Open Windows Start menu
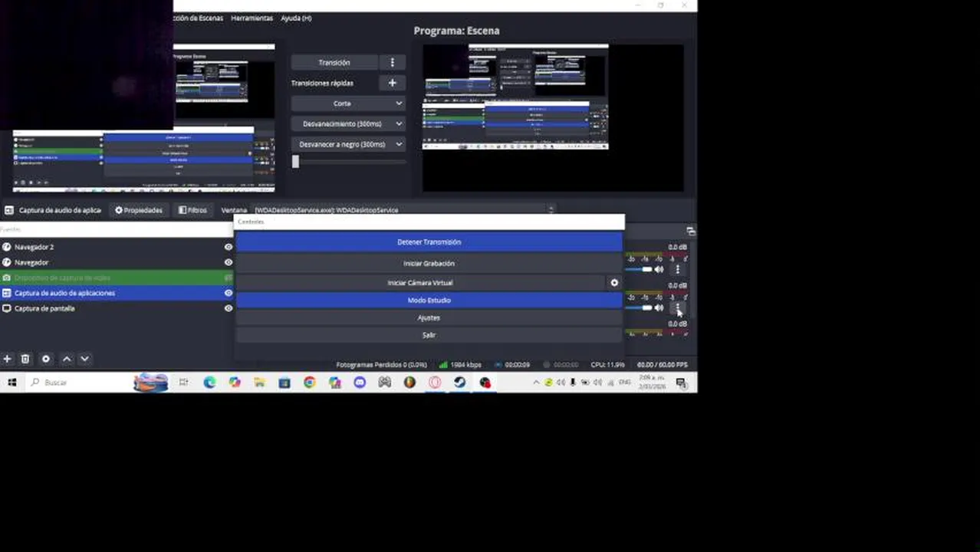This screenshot has height=552, width=980. tap(12, 382)
